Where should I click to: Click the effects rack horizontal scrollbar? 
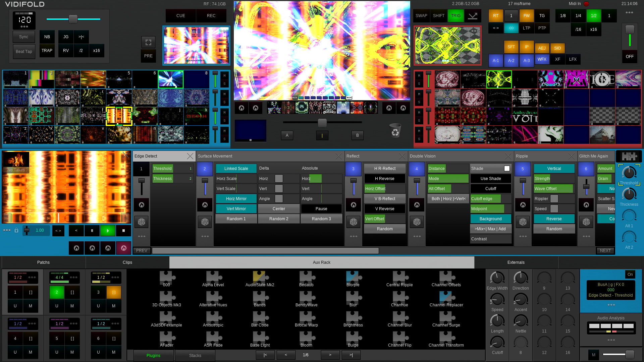coord(265,251)
